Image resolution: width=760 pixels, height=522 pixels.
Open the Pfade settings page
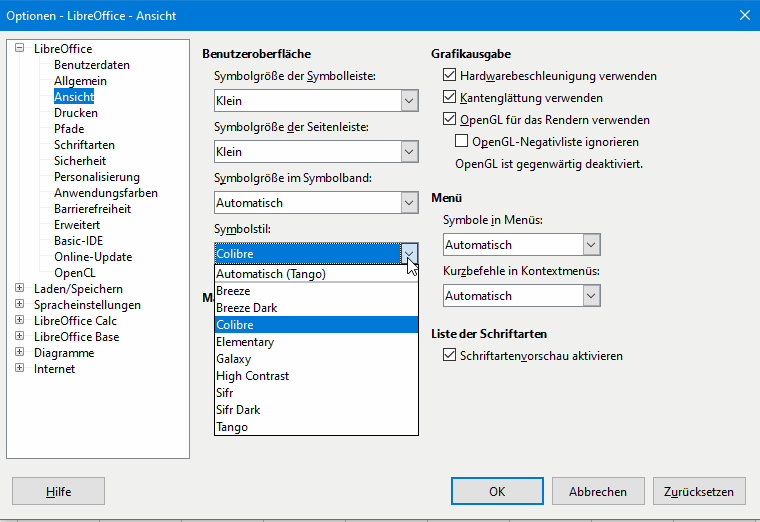tap(69, 129)
